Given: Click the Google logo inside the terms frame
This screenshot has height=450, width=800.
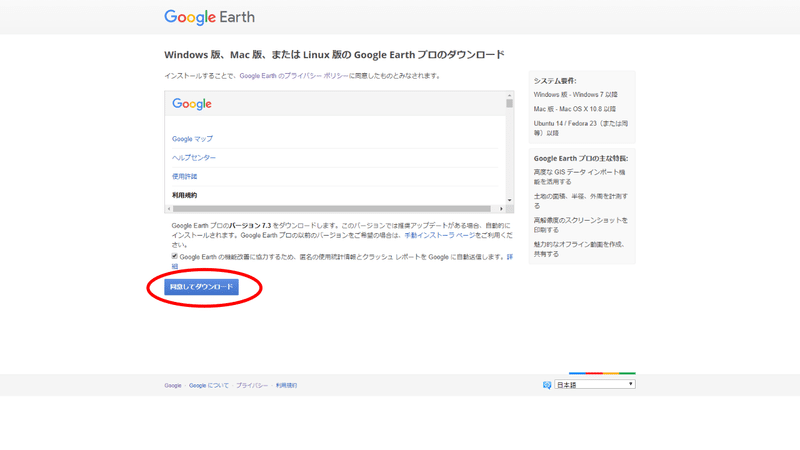Looking at the screenshot, I should tap(192, 104).
